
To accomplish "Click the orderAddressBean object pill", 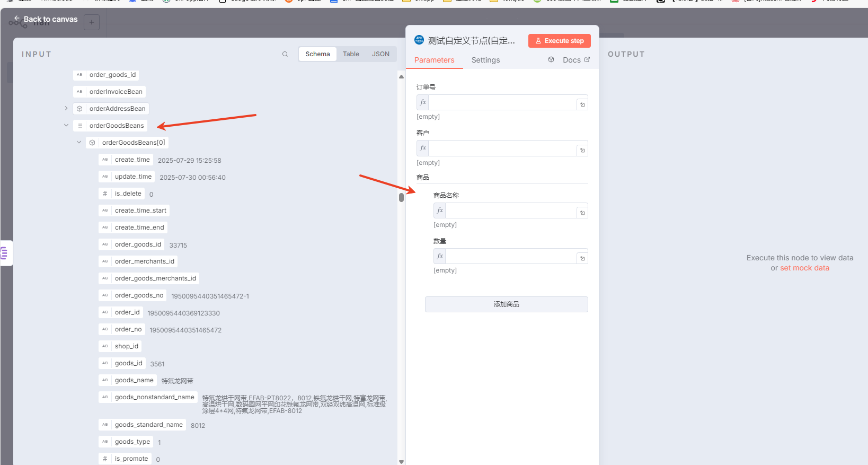I will (x=111, y=109).
